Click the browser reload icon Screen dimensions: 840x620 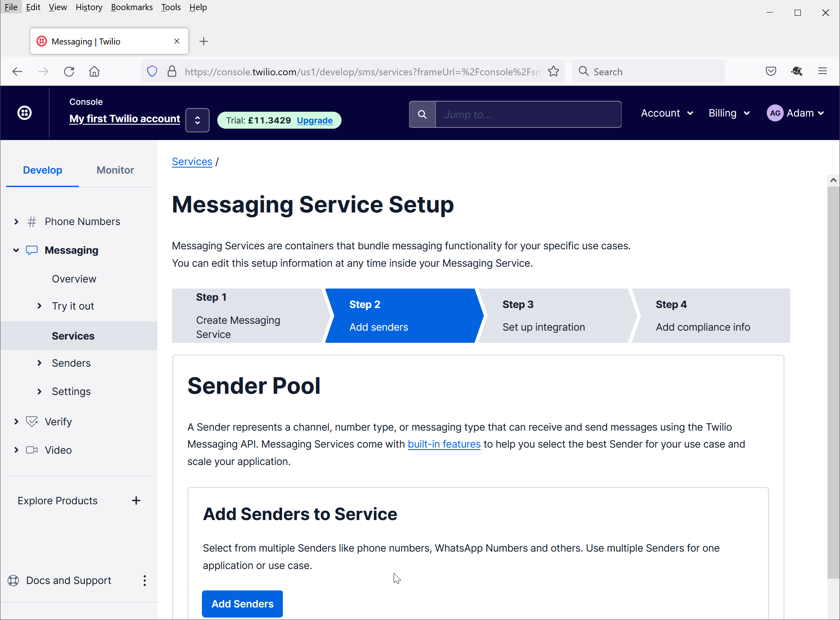pos(69,72)
